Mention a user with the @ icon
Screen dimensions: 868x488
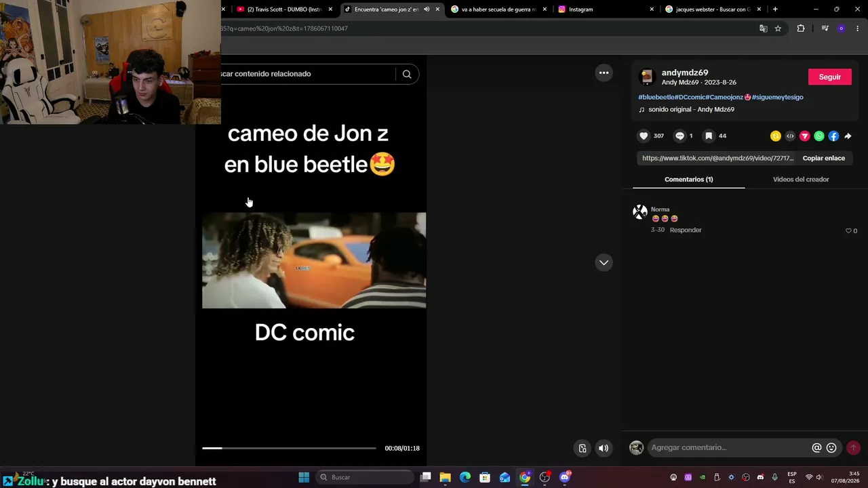point(816,448)
